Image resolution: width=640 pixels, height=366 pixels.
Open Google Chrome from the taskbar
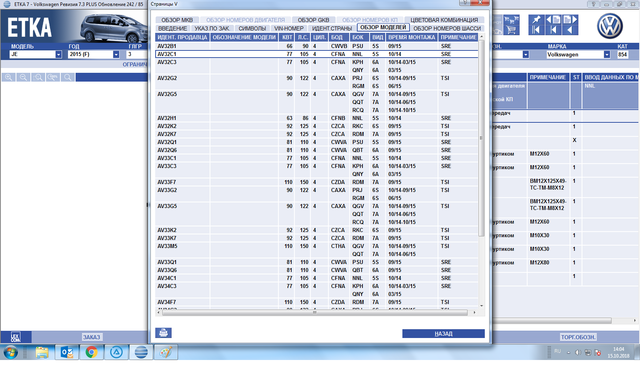[x=91, y=352]
